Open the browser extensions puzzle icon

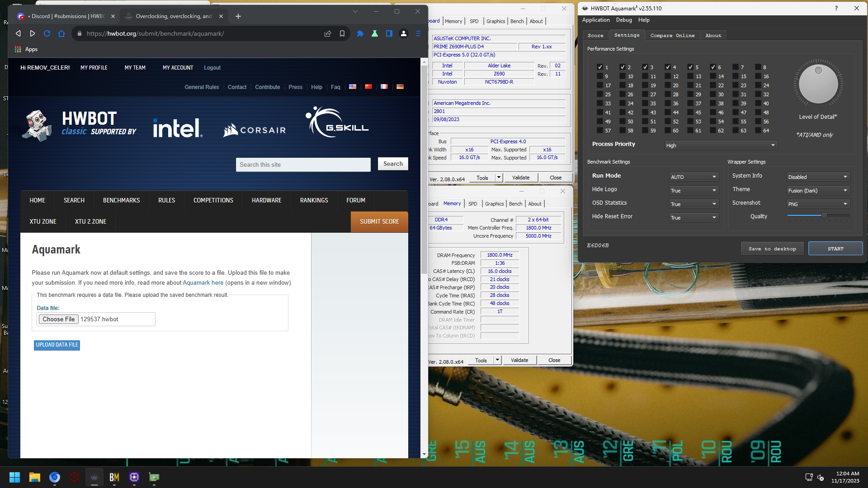point(360,33)
